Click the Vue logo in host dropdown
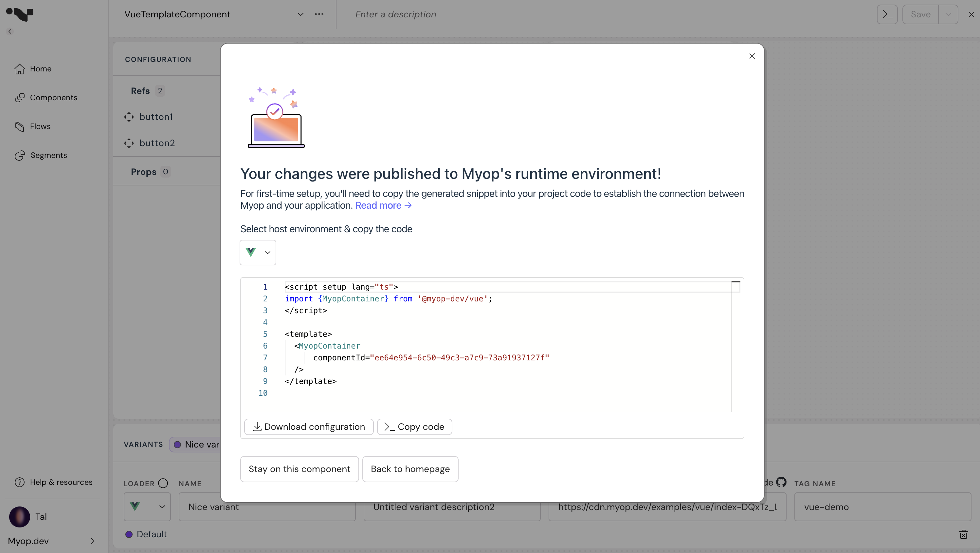The image size is (980, 553). point(251,252)
